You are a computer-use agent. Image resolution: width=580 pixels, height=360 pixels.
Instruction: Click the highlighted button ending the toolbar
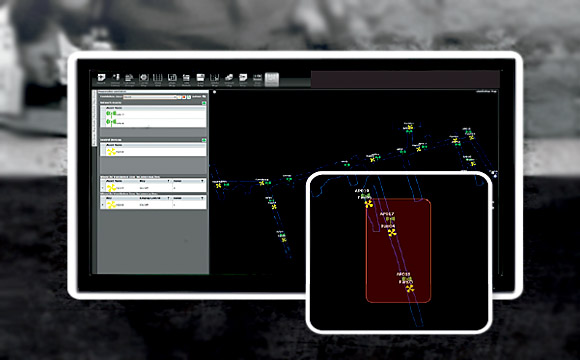272,79
